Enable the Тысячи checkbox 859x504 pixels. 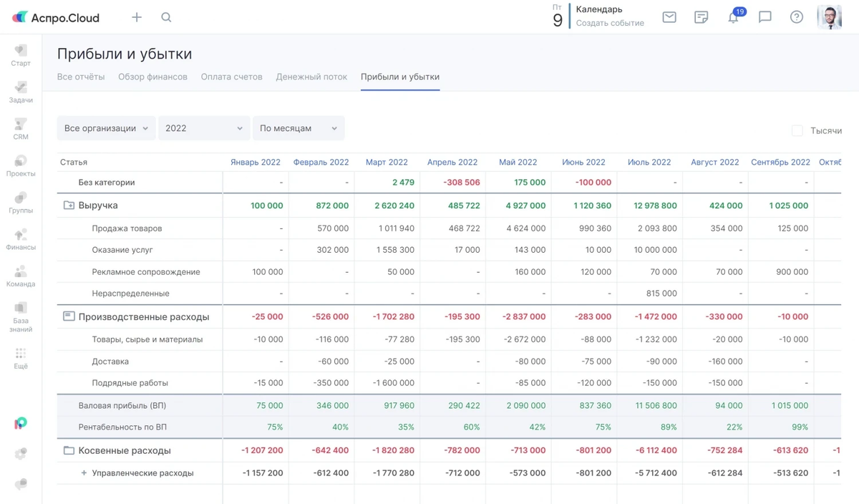click(797, 130)
